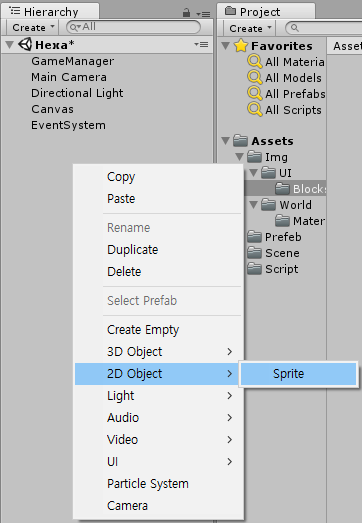362x523 pixels.
Task: Open the Project Create dropdown
Action: pos(250,28)
